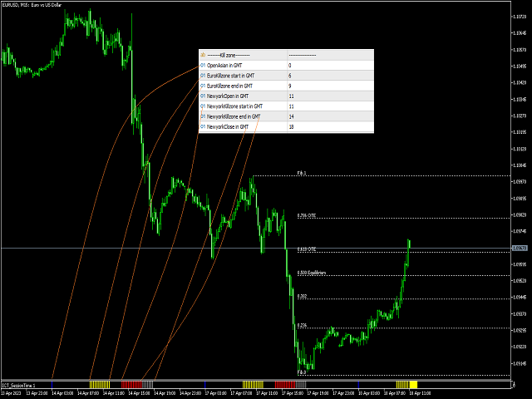Click the 0.618 OTE fib label
The width and height of the screenshot is (532, 399).
[307, 249]
